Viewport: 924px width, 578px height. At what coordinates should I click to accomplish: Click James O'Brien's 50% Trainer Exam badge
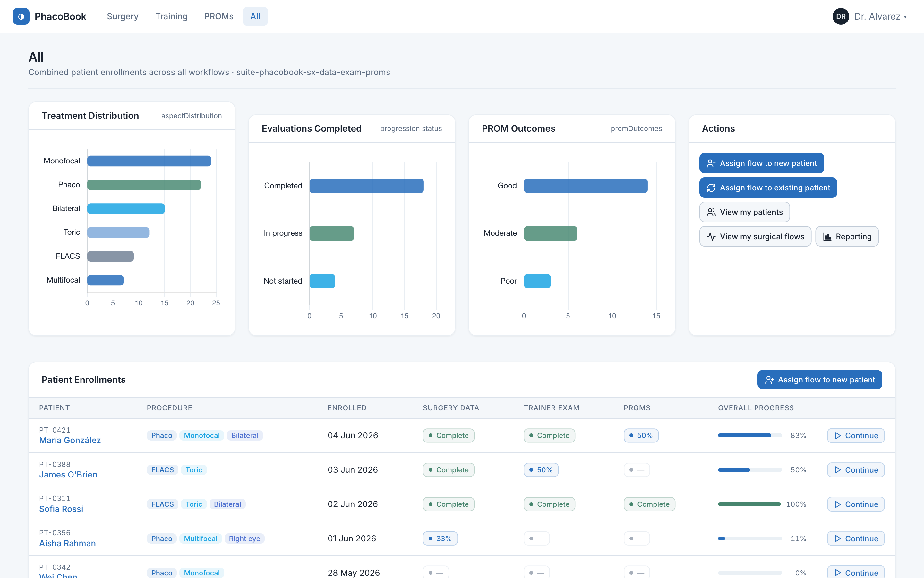541,470
